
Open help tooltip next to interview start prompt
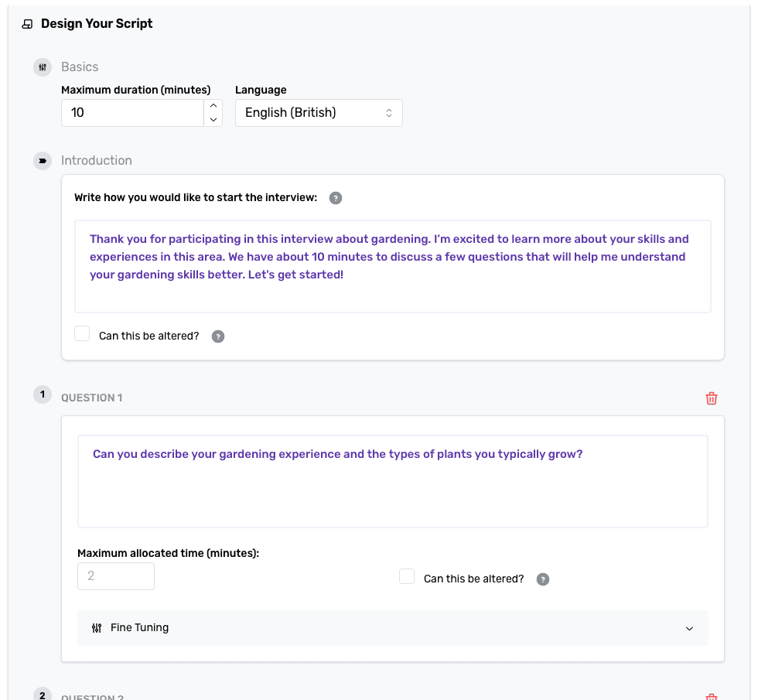pyautogui.click(x=335, y=198)
